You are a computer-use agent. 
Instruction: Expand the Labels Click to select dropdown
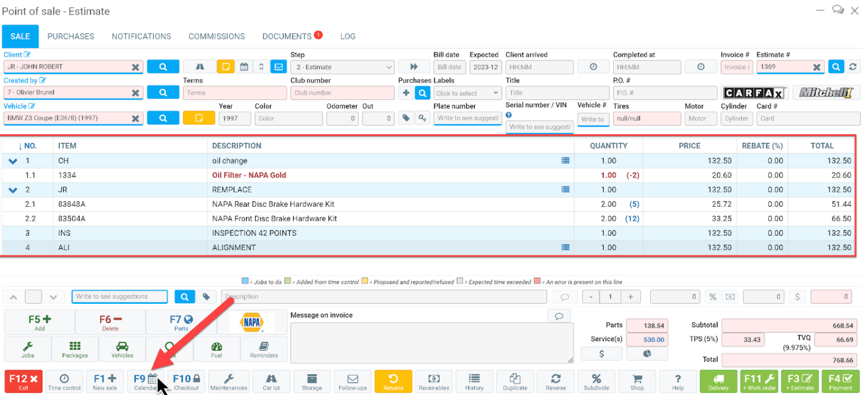467,93
